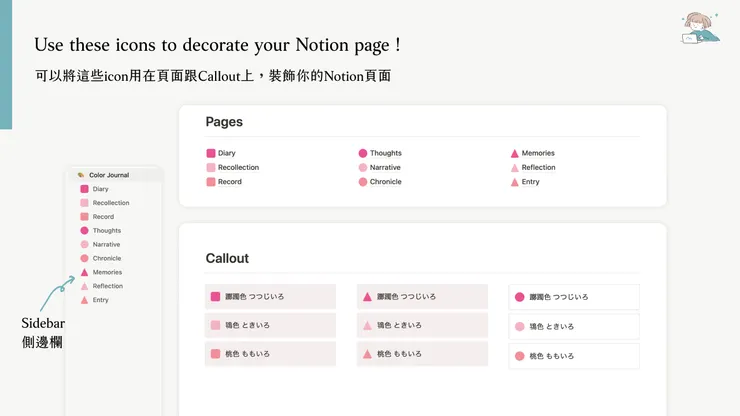Click the Thoughts circle icon under Pages
Image resolution: width=740 pixels, height=416 pixels.
tap(363, 153)
